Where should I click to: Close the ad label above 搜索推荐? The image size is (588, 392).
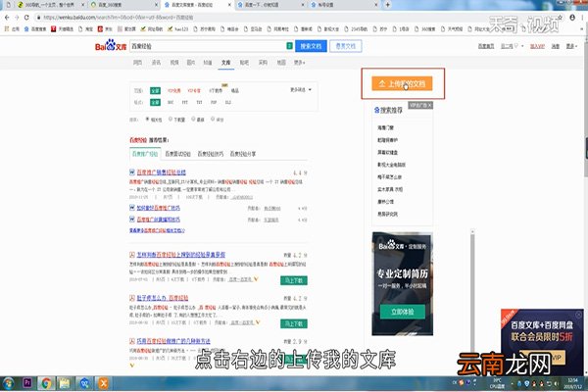430,106
